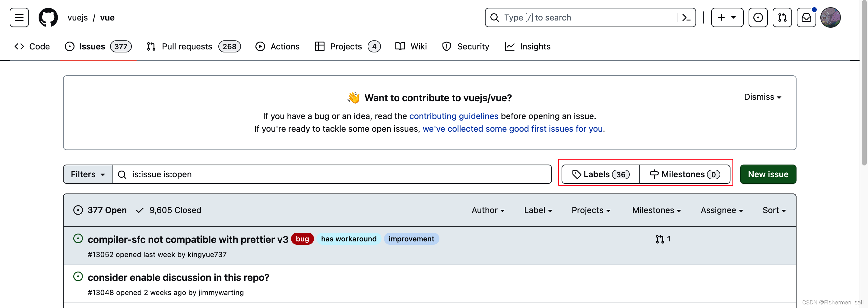Viewport: 868px width, 308px height.
Task: Click the New issue button
Action: 768,174
